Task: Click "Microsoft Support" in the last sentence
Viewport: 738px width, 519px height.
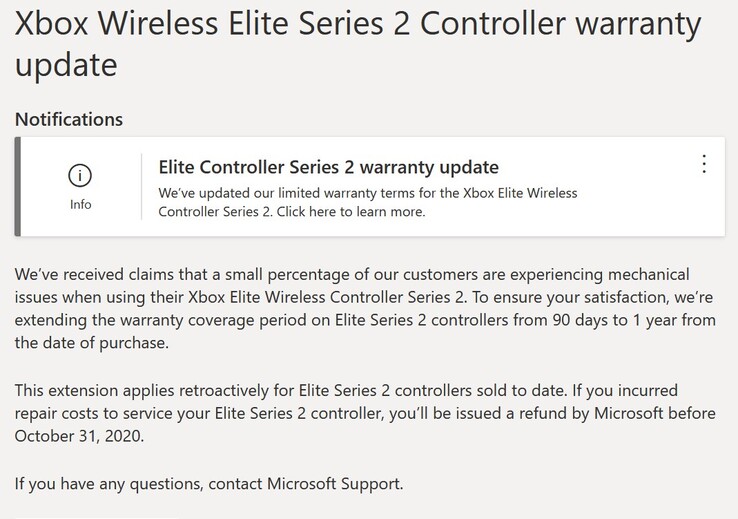Action: coord(333,484)
